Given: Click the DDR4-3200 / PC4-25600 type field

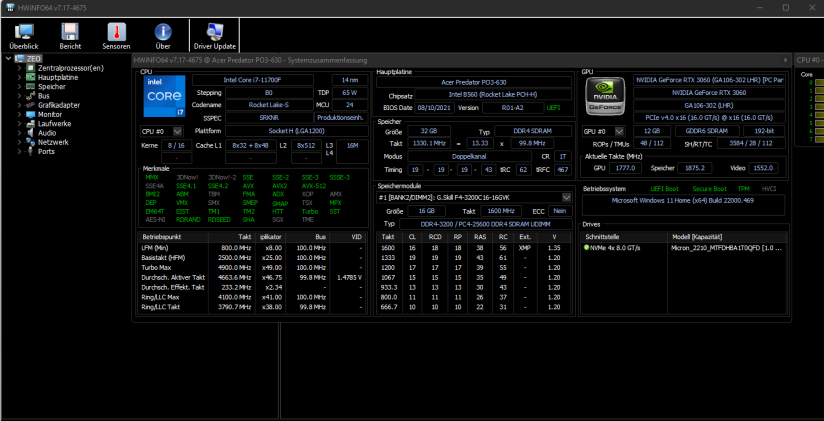Looking at the screenshot, I should [486, 224].
